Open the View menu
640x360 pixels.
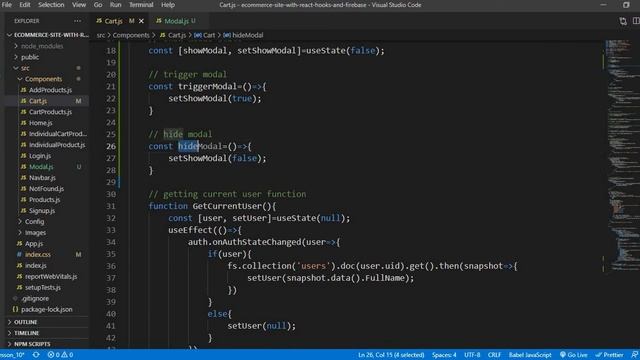(x=79, y=5)
